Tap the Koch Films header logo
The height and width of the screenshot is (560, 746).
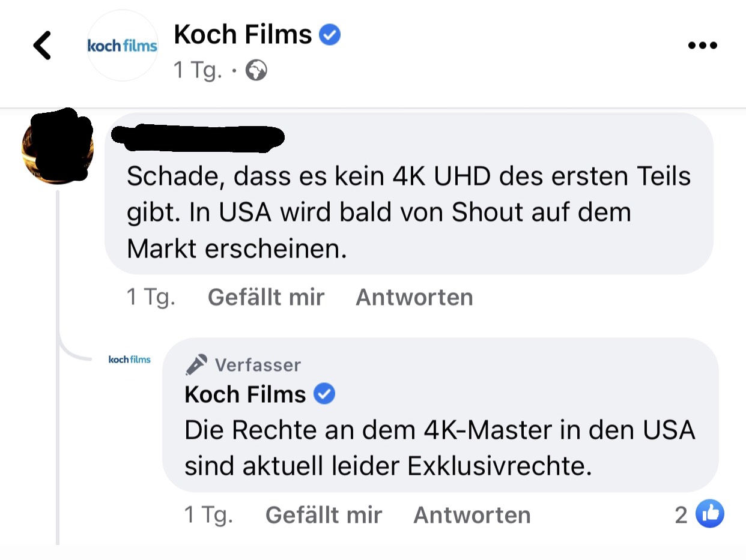click(x=123, y=46)
